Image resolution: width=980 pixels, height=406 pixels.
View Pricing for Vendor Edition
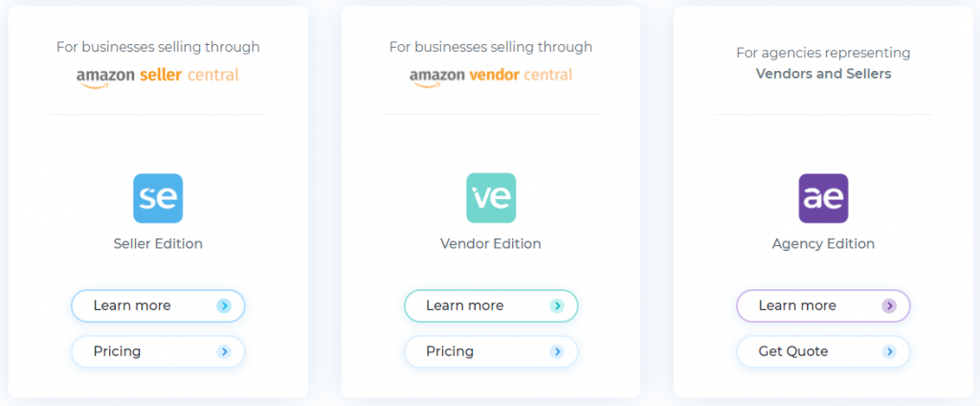coord(491,351)
